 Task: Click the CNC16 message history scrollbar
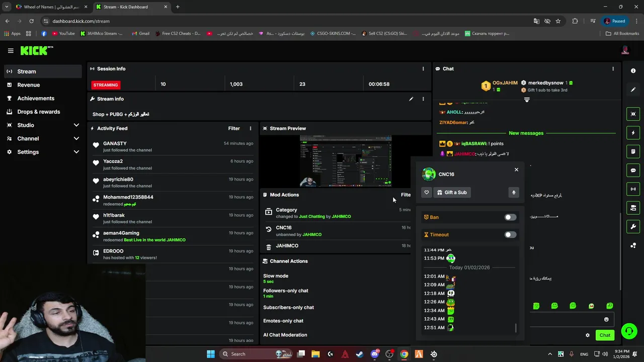coord(516,328)
